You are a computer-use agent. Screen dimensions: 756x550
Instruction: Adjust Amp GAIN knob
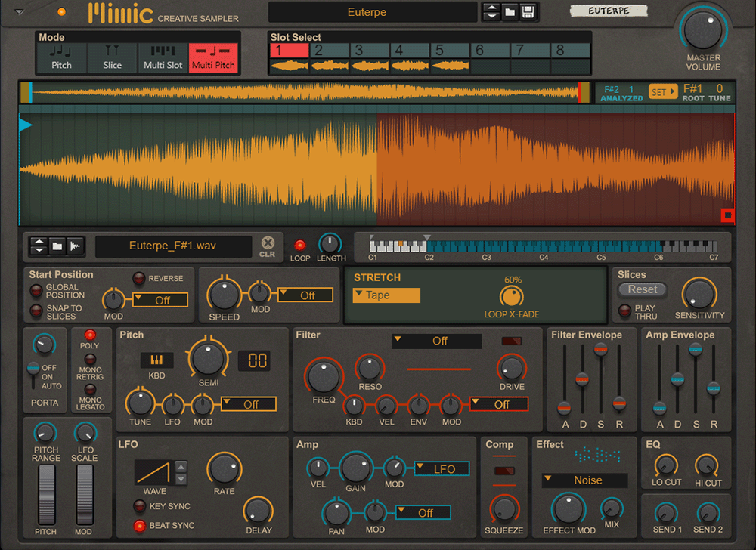click(356, 467)
